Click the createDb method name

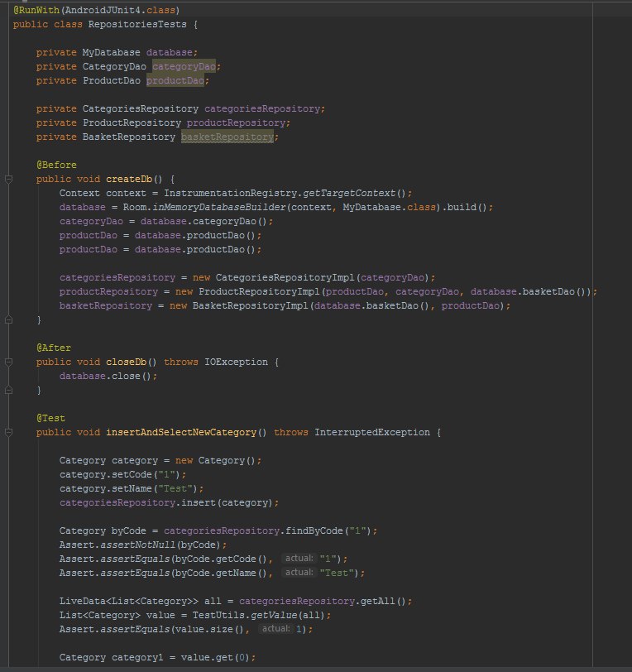click(129, 179)
